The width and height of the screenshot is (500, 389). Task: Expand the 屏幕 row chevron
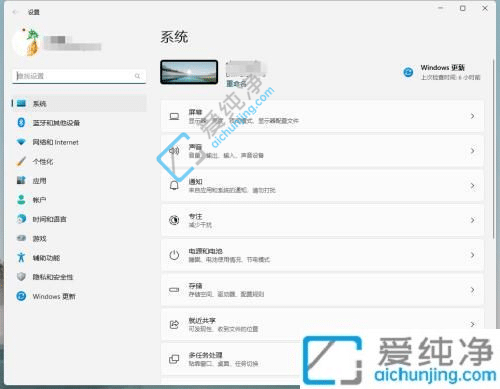tap(472, 116)
